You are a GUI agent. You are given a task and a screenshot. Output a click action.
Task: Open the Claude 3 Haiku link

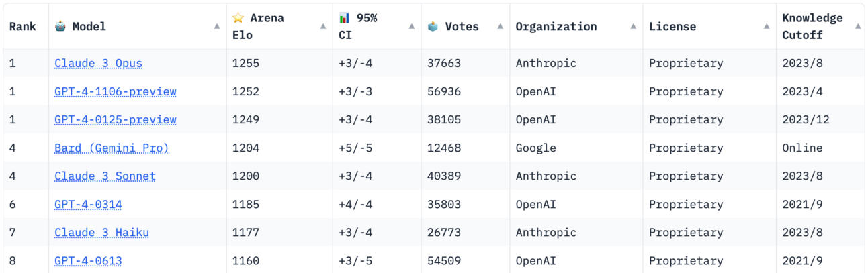pos(101,233)
